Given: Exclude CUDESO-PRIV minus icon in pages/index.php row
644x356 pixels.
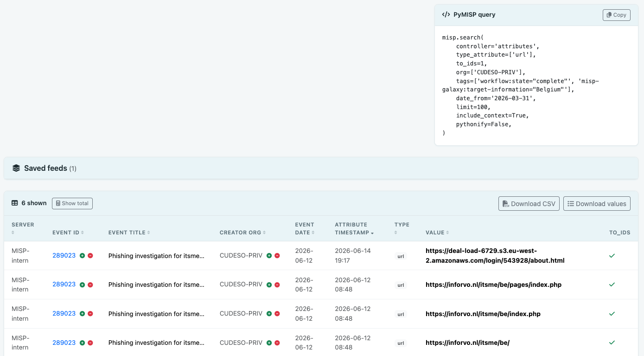Looking at the screenshot, I should click(277, 285).
